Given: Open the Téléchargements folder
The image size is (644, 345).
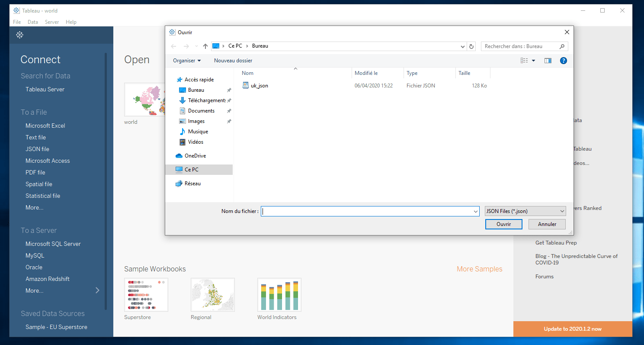Looking at the screenshot, I should (202, 100).
